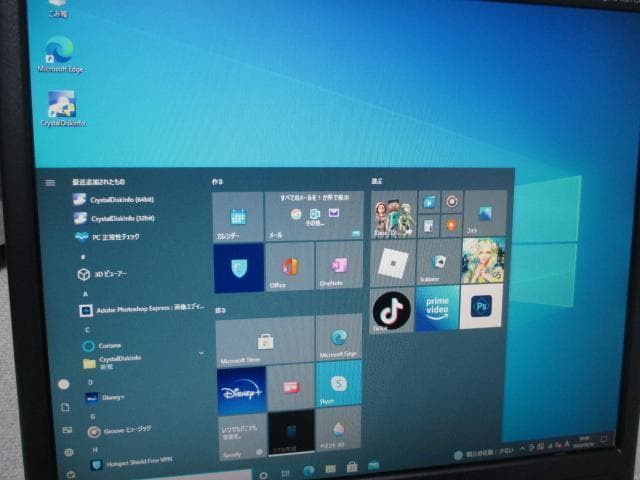Viewport: 640px width, 480px height.
Task: Open Groove ミュージック from app list
Action: coord(119,430)
